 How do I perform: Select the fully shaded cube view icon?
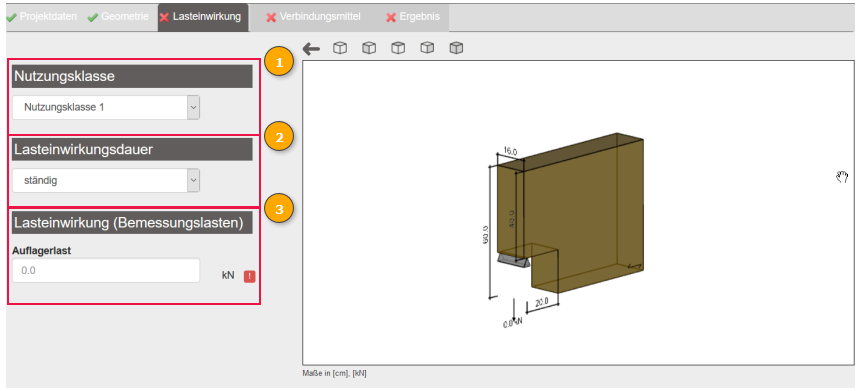(456, 48)
